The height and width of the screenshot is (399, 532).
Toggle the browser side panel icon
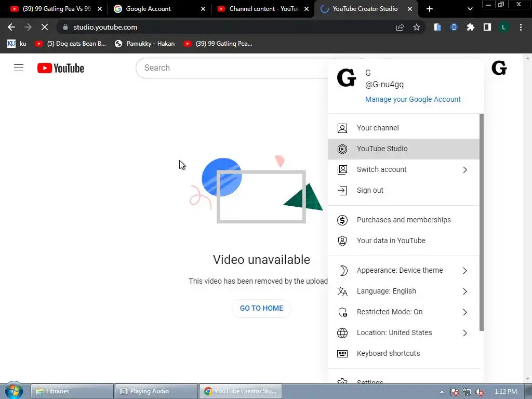coord(487,27)
